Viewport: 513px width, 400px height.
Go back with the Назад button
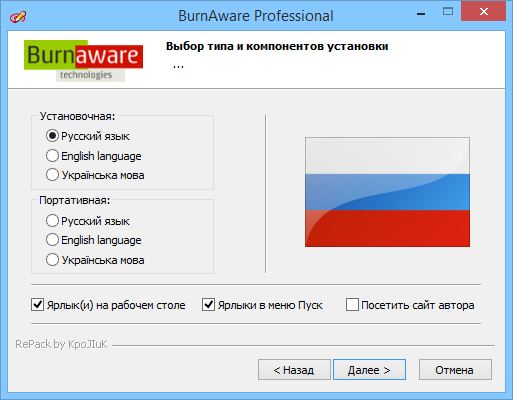(x=294, y=370)
